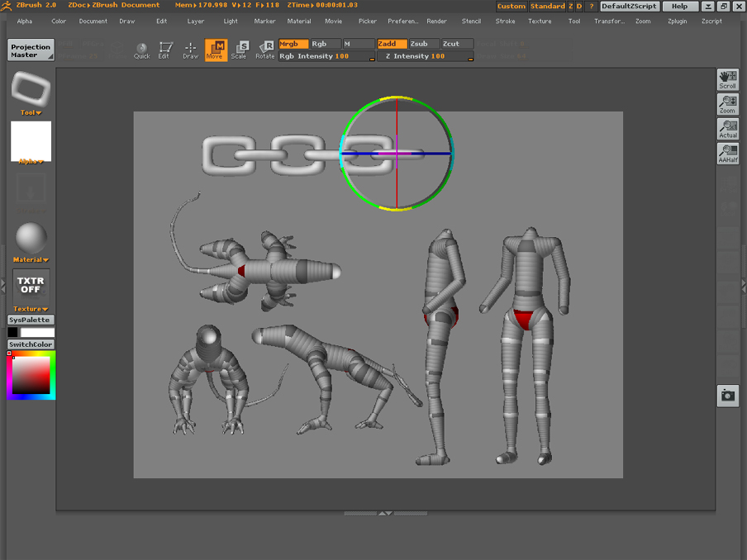Viewport: 747px width, 560px height.
Task: Click the dimmed Stroke thumbnail
Action: pos(31,189)
